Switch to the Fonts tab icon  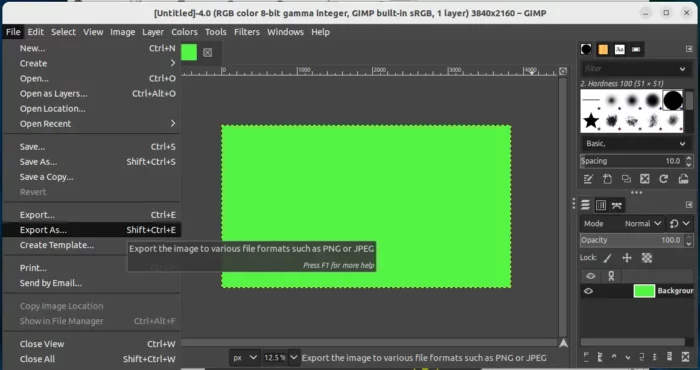coord(619,50)
